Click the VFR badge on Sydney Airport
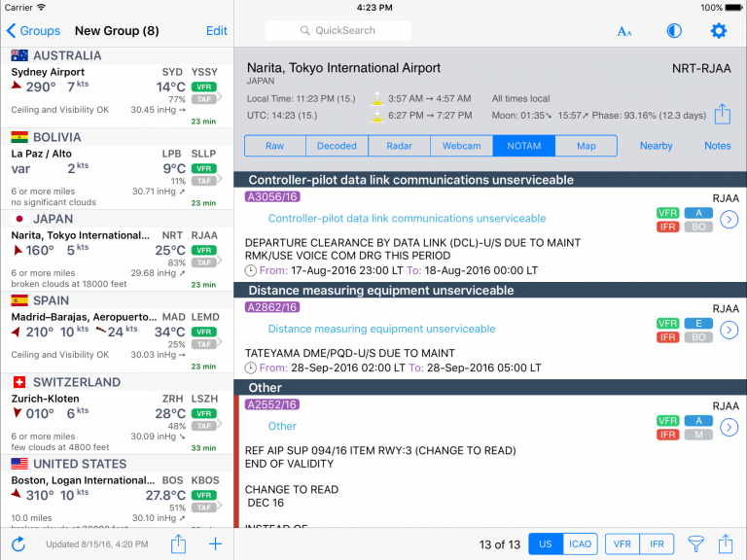The width and height of the screenshot is (747, 560). point(204,87)
